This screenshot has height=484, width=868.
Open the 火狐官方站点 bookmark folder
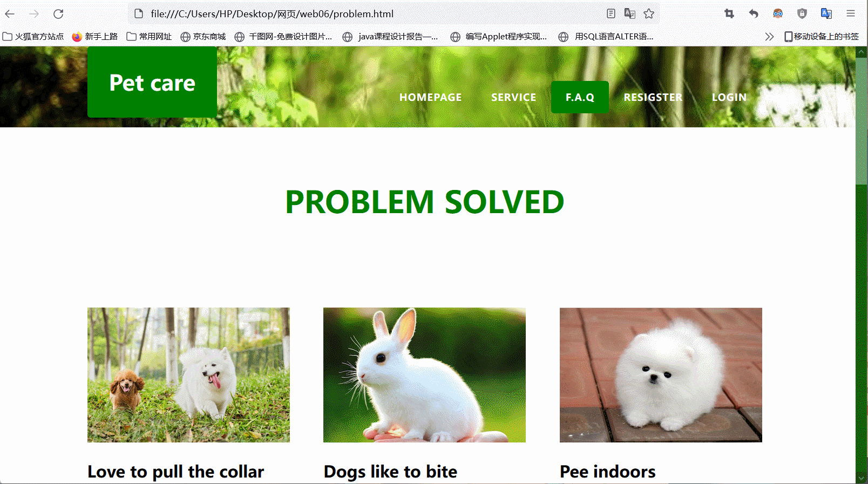click(33, 37)
